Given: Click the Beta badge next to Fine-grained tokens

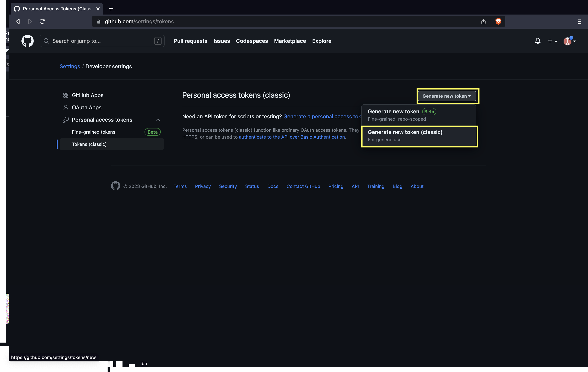Looking at the screenshot, I should click(x=152, y=132).
